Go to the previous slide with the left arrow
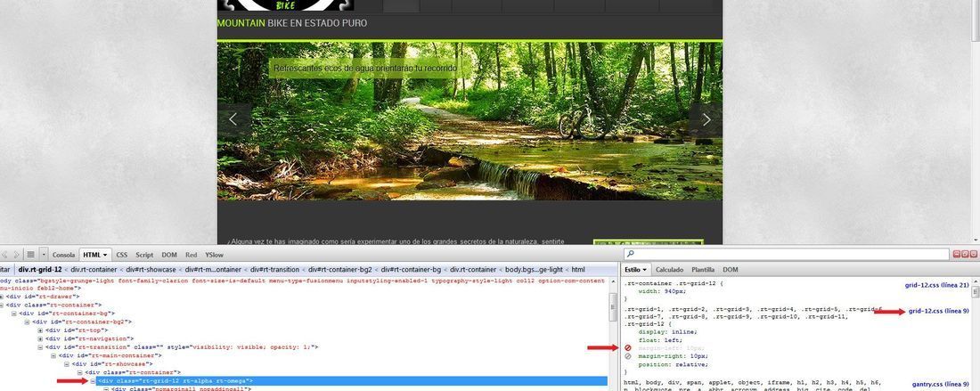The width and height of the screenshot is (980, 391). coord(233,119)
